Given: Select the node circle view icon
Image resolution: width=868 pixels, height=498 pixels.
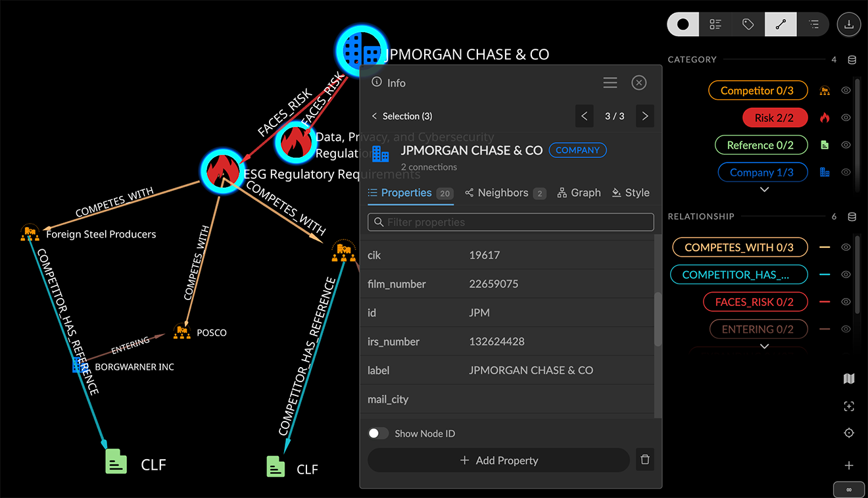Looking at the screenshot, I should coord(683,24).
